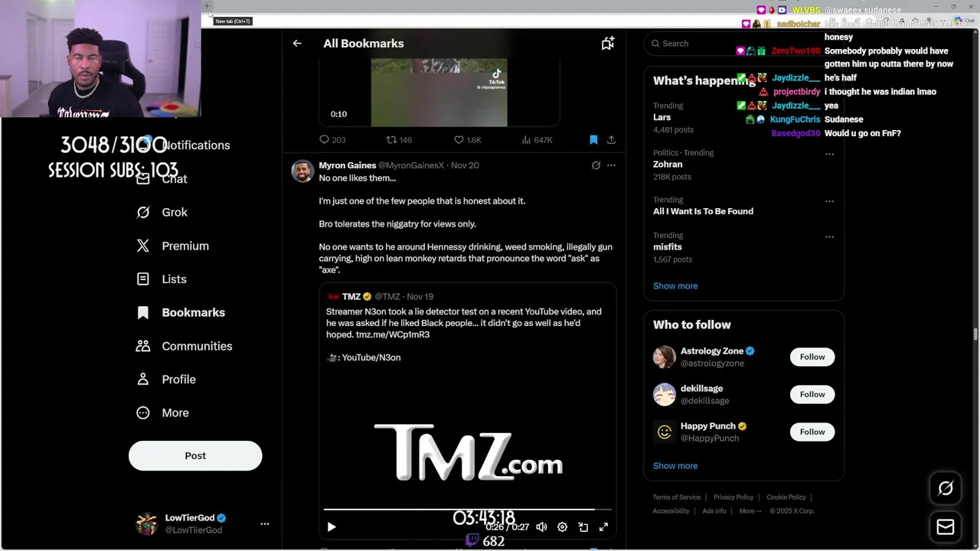The width and height of the screenshot is (980, 551).
Task: Open replies on the post with 203 comments
Action: click(x=332, y=140)
